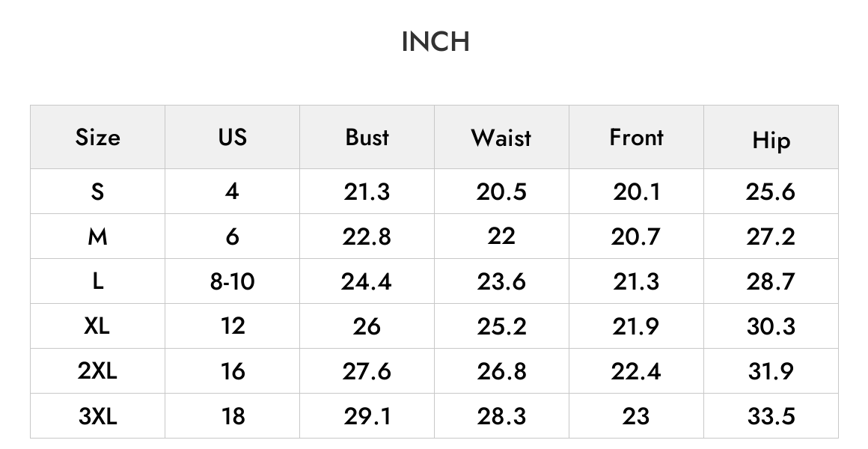Click the US column header
This screenshot has height=449, width=868.
point(232,137)
